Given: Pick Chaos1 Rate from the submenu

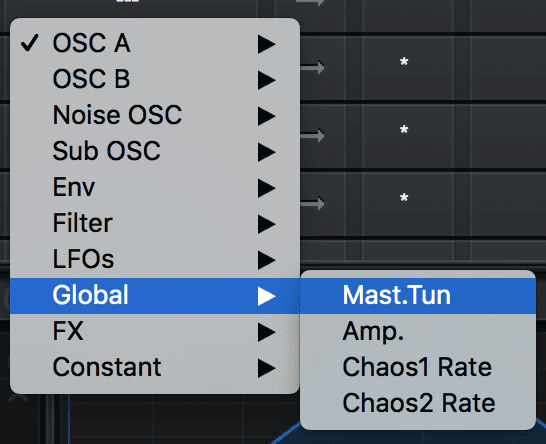Looking at the screenshot, I should 418,368.
